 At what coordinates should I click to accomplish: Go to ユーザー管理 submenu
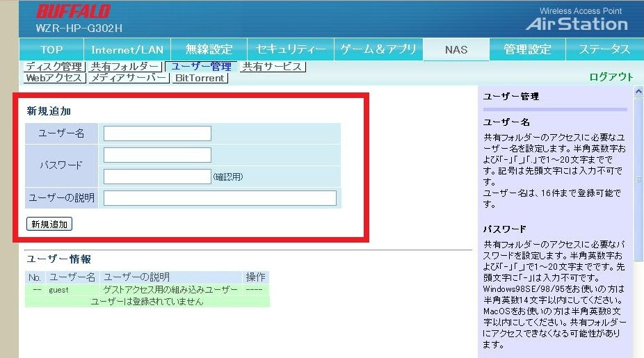tap(201, 67)
